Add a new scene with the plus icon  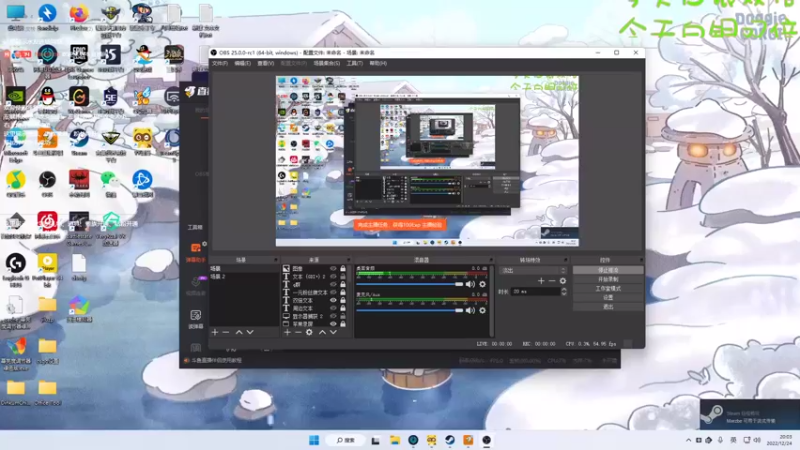click(215, 332)
